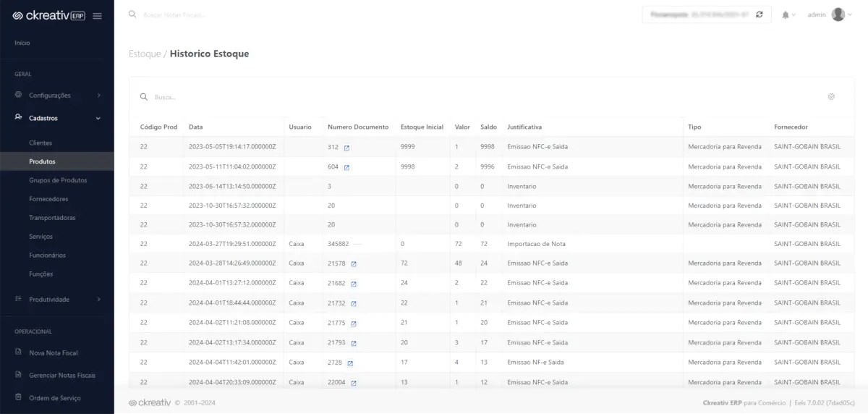
Task: Click the Ordem de Serviço icon
Action: 19,397
